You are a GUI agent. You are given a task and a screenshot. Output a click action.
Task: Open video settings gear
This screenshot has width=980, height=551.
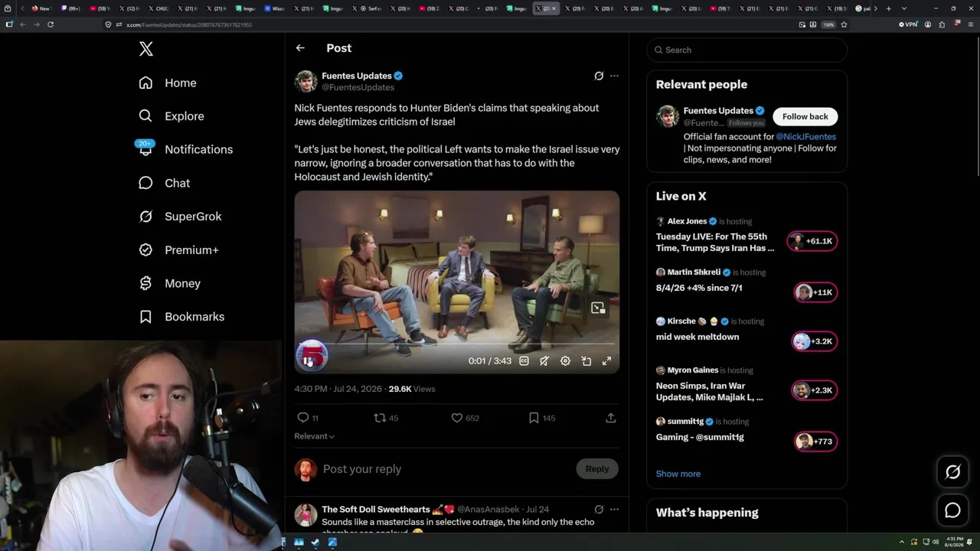565,361
